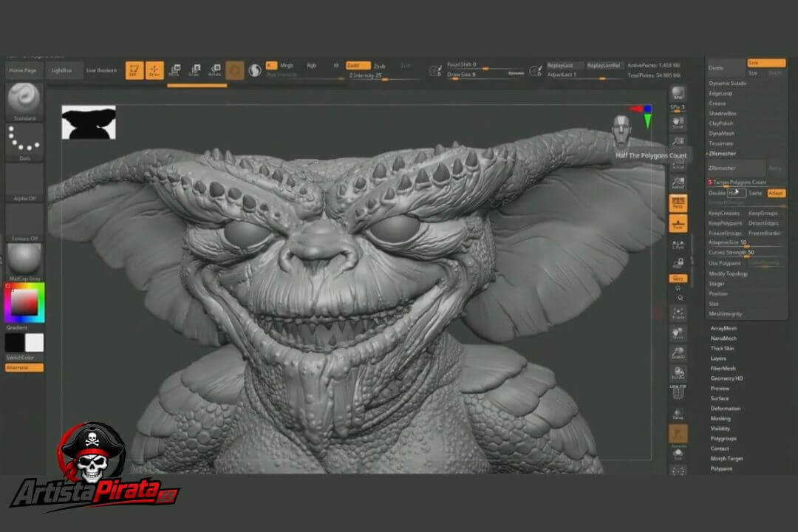Select the Move transform icon
Image resolution: width=798 pixels, height=532 pixels.
point(174,70)
